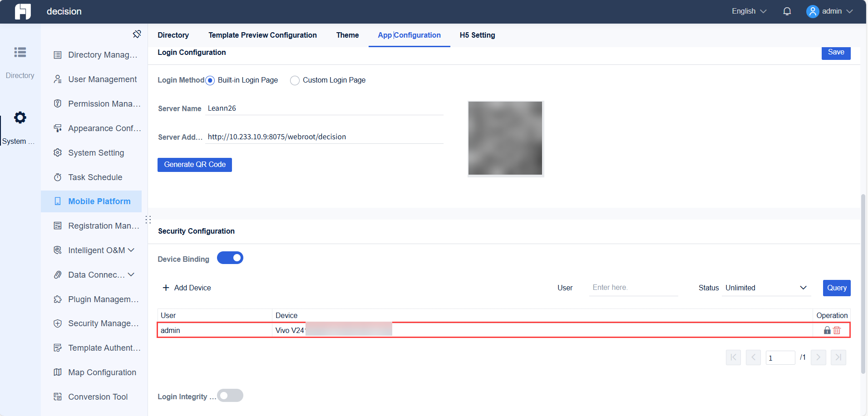
Task: Expand the Data Connection submenu
Action: click(131, 274)
